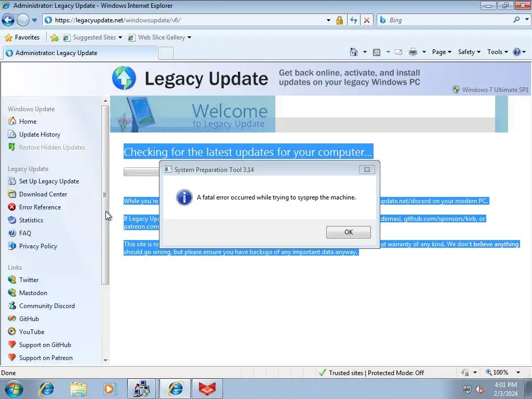This screenshot has height=399, width=532.
Task: Click the sidebar scroll down arrow
Action: pos(105,360)
